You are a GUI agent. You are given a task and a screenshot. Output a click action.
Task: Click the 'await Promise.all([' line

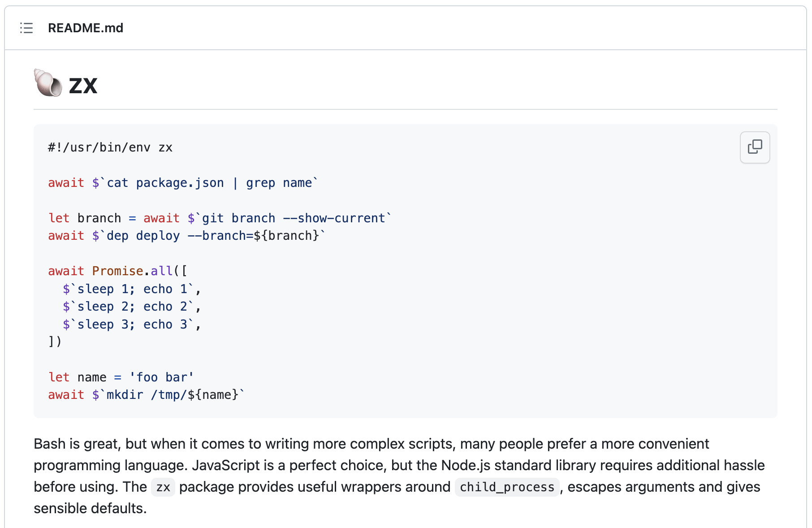click(x=118, y=271)
